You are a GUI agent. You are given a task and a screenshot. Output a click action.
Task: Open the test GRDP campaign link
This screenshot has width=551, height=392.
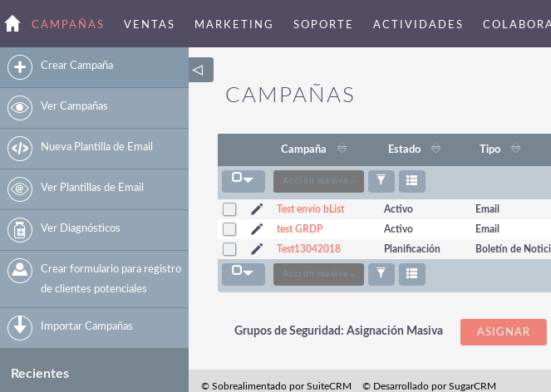pyautogui.click(x=299, y=228)
